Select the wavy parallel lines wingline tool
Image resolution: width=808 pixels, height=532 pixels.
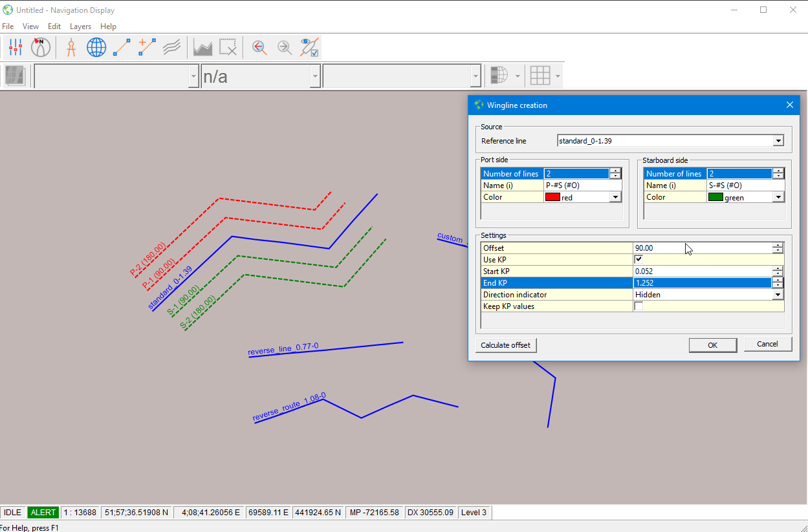coord(171,47)
